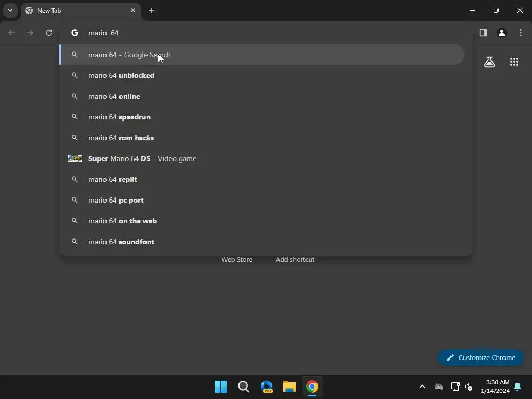
Task: Minimize the Chrome window
Action: coord(472,10)
